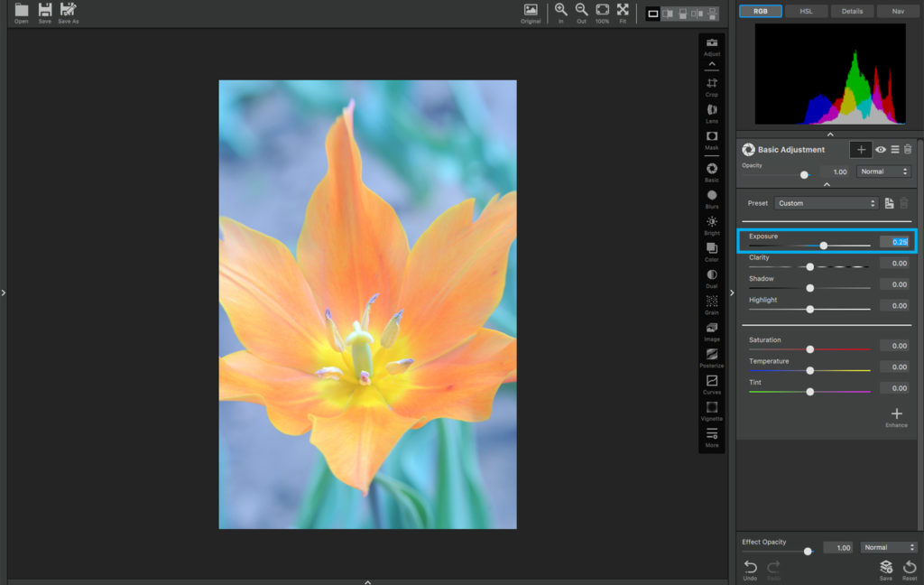The height and width of the screenshot is (585, 924).
Task: Click the Highlight slider handle
Action: pyautogui.click(x=810, y=309)
